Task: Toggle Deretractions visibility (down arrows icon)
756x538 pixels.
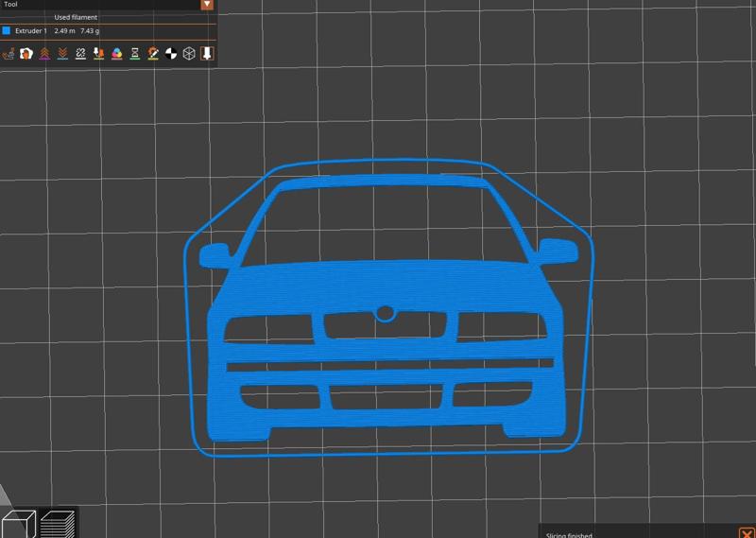Action: pos(62,54)
